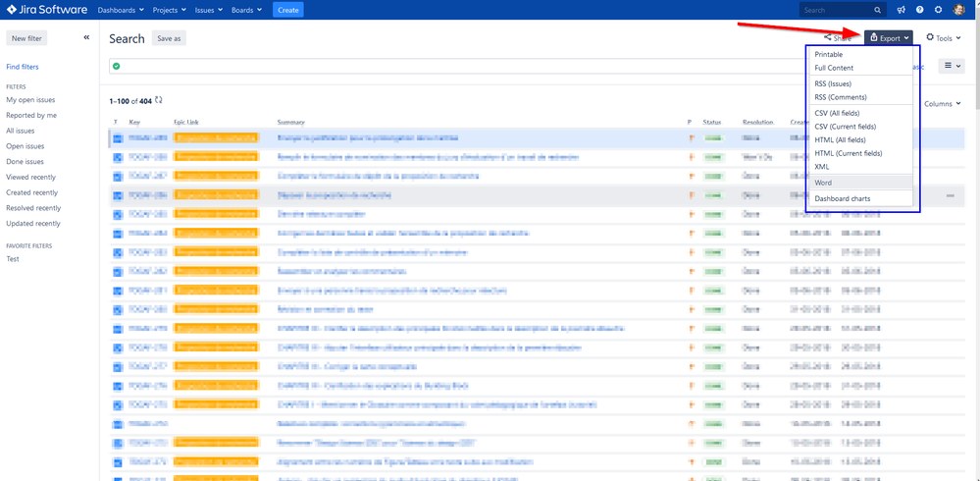Choose Word export option
The height and width of the screenshot is (481, 980).
[860, 183]
